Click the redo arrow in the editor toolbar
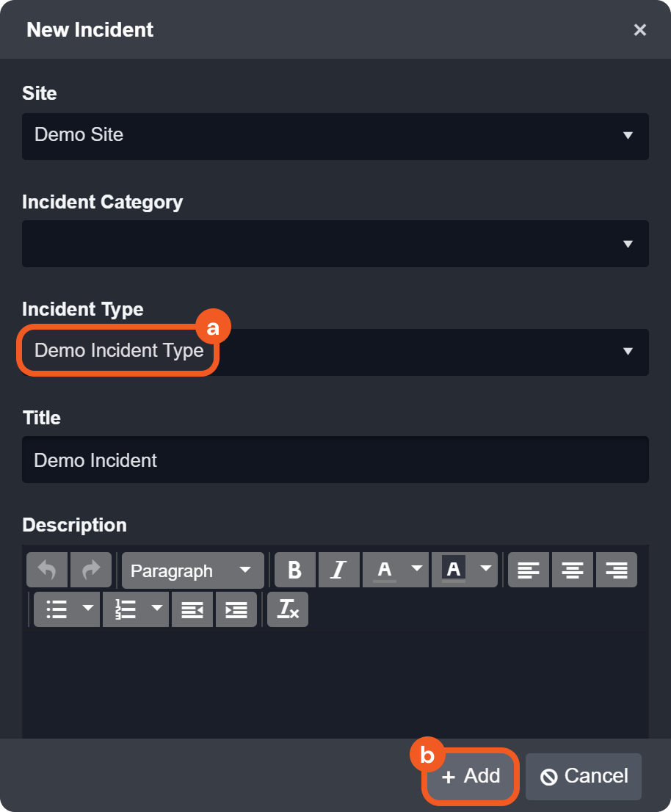This screenshot has width=671, height=812. point(91,570)
